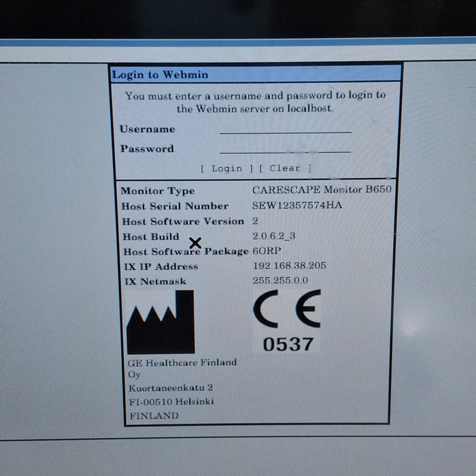Screen dimensions: 476x476
Task: Click the 'CARESCAPE Monitor B650' value
Action: tap(322, 190)
